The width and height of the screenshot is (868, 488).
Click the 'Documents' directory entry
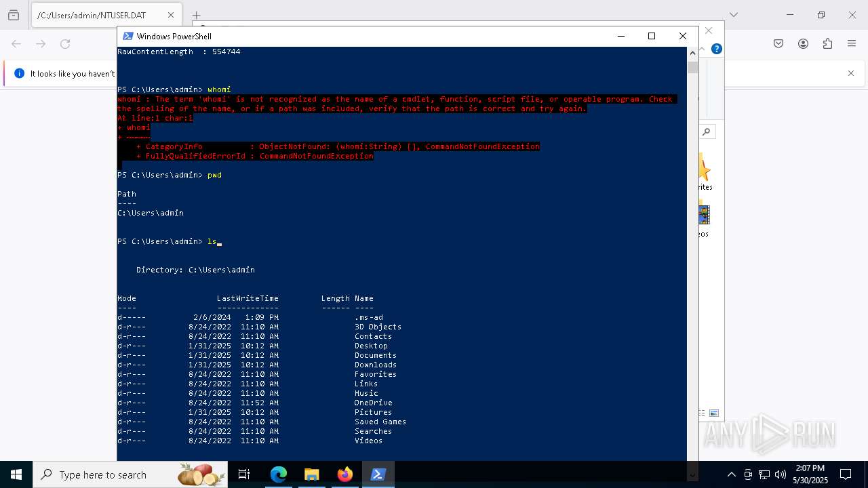[376, 355]
